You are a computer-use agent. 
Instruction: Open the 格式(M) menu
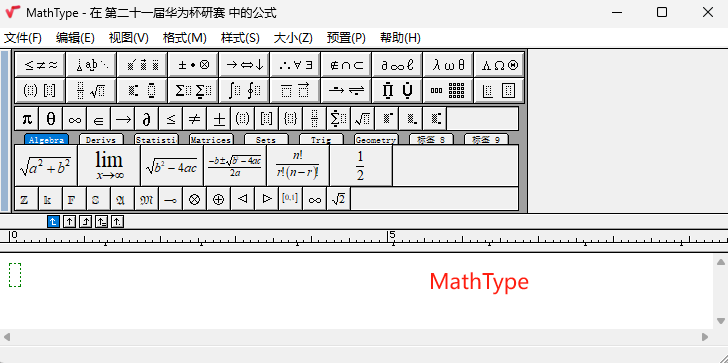(x=185, y=38)
